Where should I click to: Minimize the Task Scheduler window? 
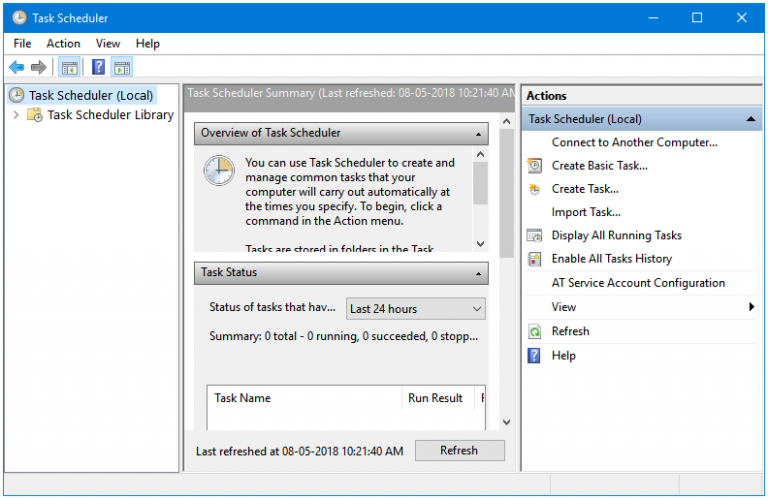(x=653, y=18)
